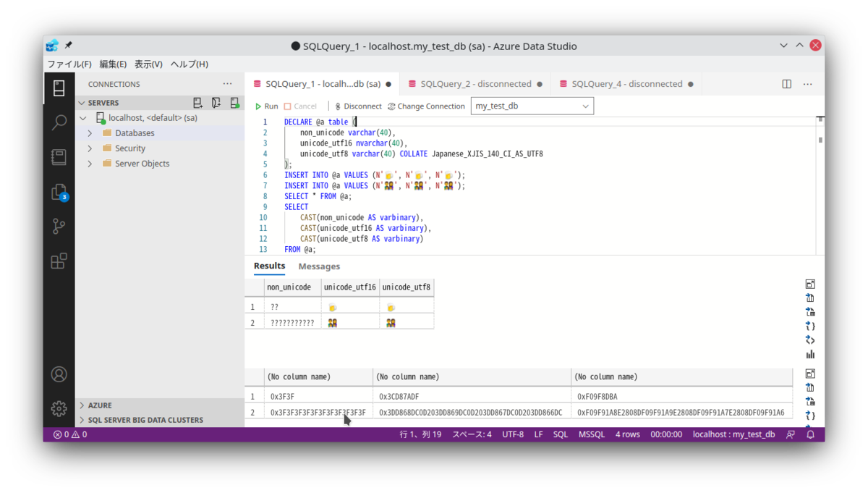The height and width of the screenshot is (493, 868).
Task: Collapse the localhost server node
Action: (x=83, y=118)
